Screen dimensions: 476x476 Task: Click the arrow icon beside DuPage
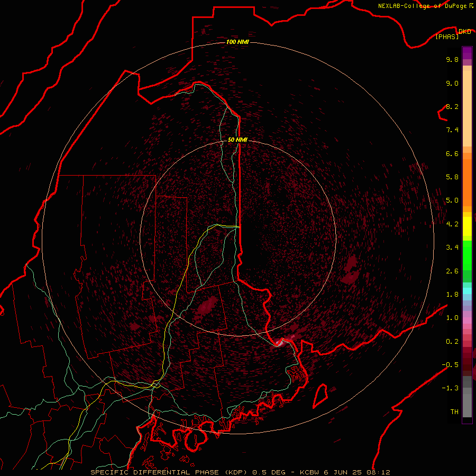pyautogui.click(x=471, y=5)
